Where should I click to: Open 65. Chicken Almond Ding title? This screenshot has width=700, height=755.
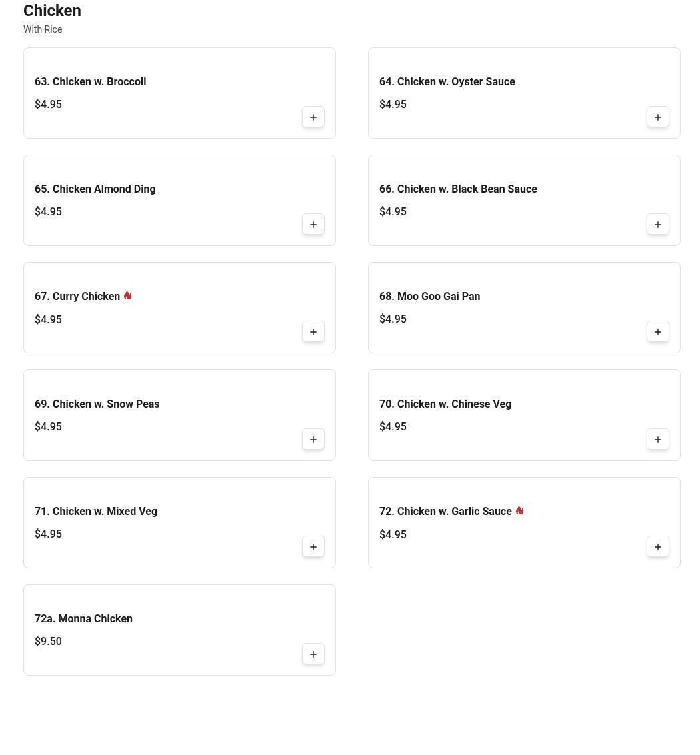(x=95, y=189)
